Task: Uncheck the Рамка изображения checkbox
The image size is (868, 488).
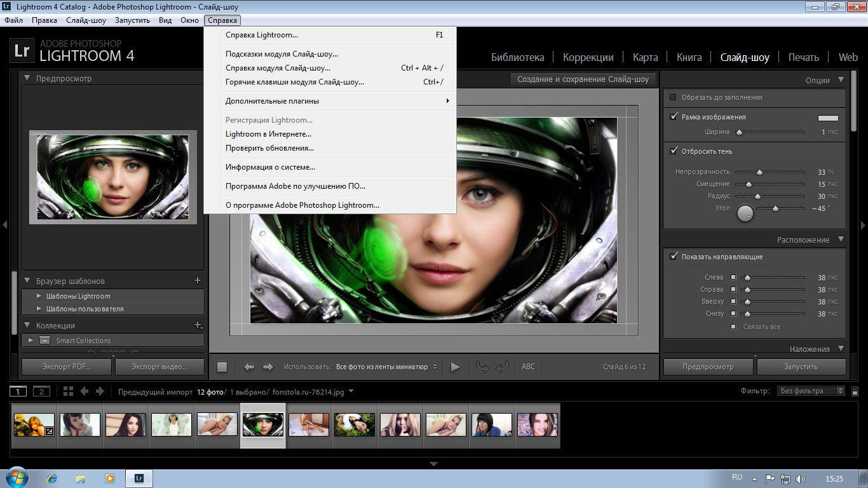Action: (x=673, y=117)
